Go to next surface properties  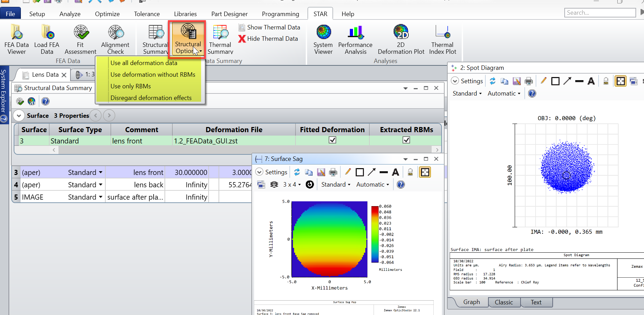tap(109, 115)
